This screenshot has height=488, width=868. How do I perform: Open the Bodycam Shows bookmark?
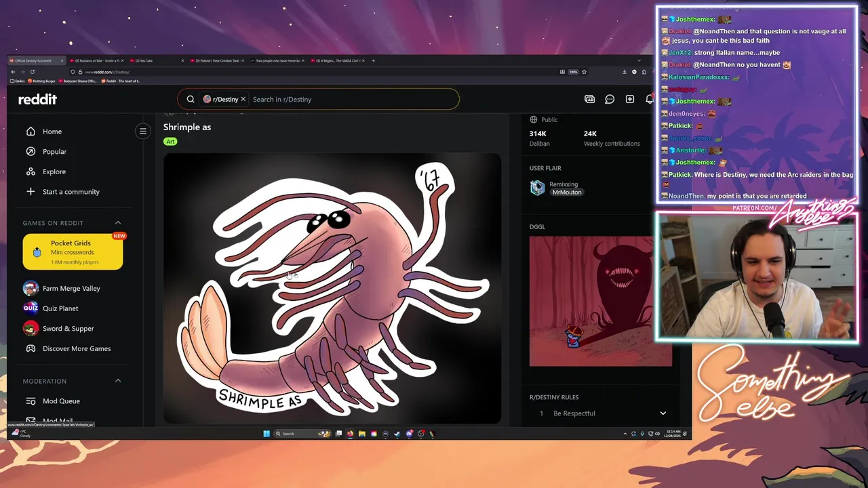pyautogui.click(x=78, y=81)
